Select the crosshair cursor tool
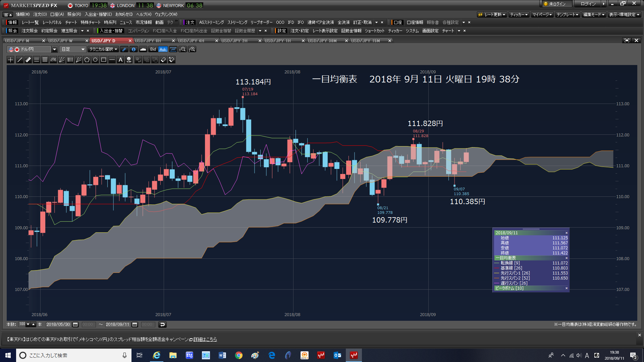Image resolution: width=644 pixels, height=362 pixels. click(x=11, y=60)
